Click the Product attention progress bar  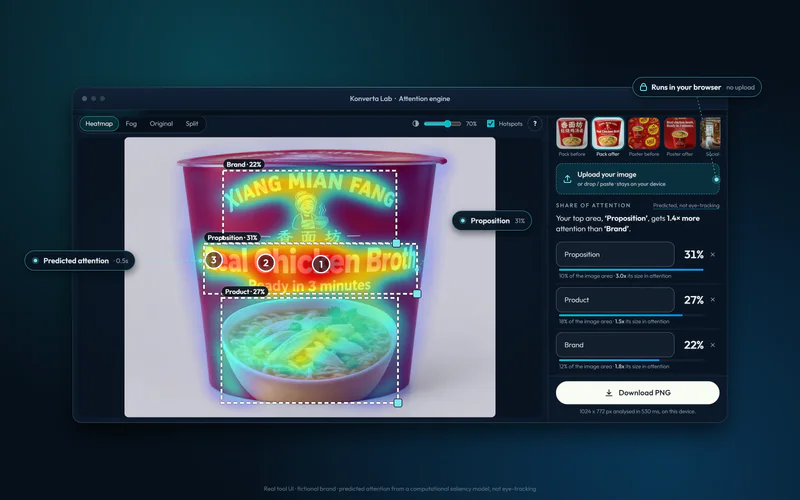(632, 315)
